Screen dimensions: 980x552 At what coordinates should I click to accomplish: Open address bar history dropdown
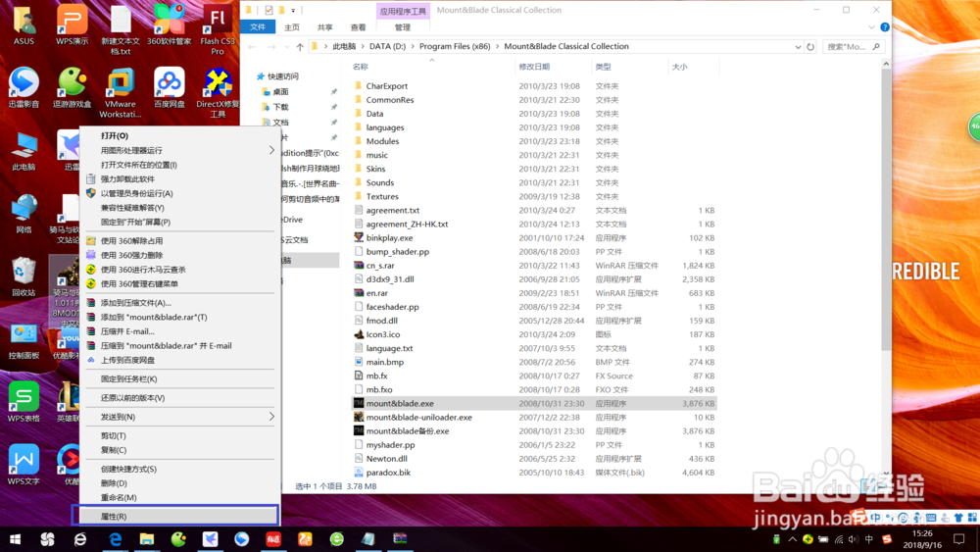click(798, 47)
